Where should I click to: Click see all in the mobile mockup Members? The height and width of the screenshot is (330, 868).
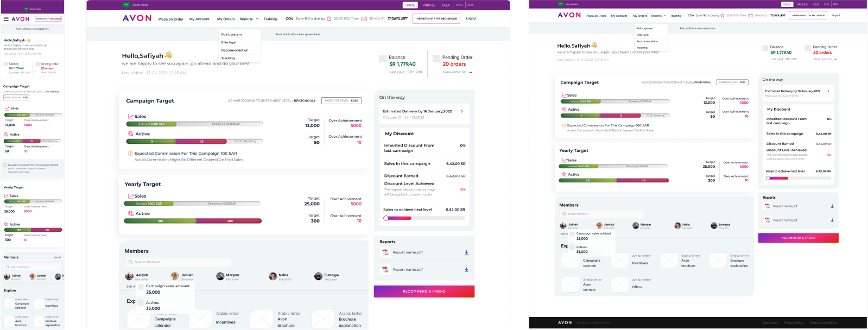click(x=57, y=257)
